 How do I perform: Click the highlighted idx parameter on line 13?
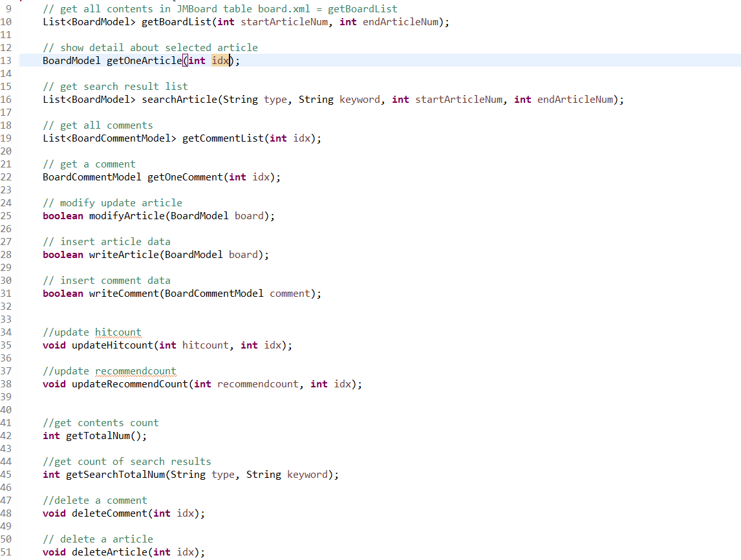click(x=220, y=61)
